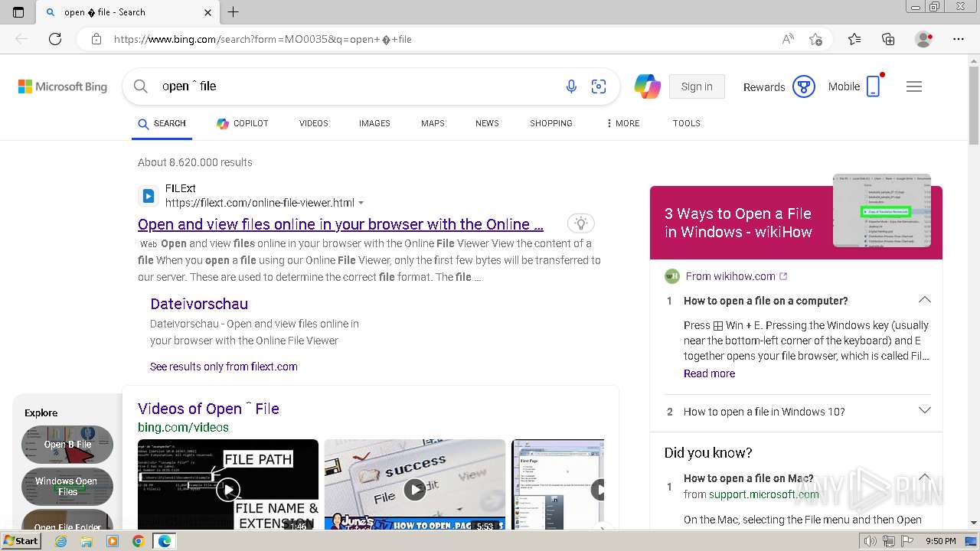Collapse 'How to open a file on Mac?'
The width and height of the screenshot is (980, 551).
point(925,478)
